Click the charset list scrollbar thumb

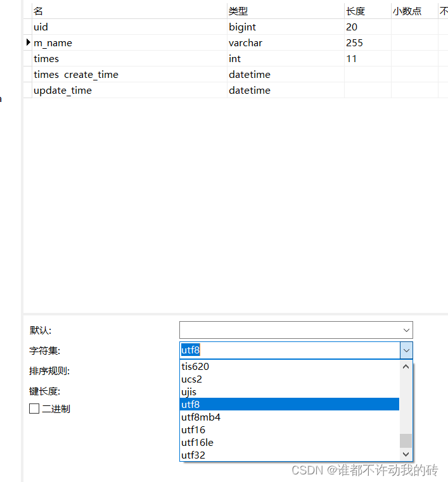(x=406, y=441)
